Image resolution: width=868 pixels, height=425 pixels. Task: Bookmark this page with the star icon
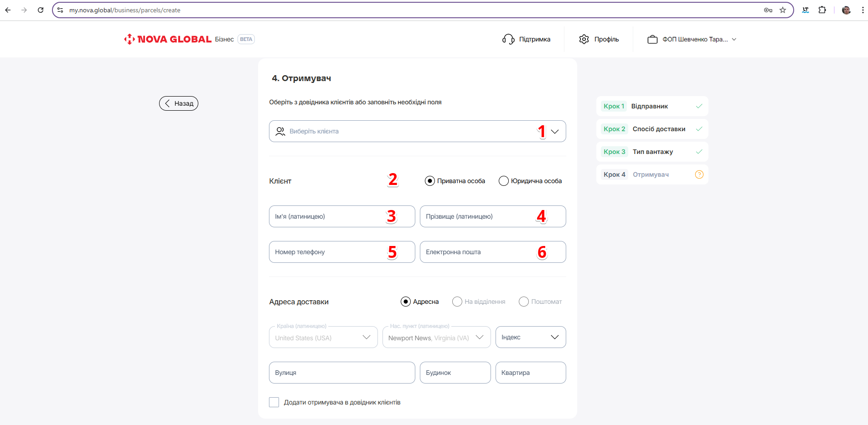tap(783, 10)
